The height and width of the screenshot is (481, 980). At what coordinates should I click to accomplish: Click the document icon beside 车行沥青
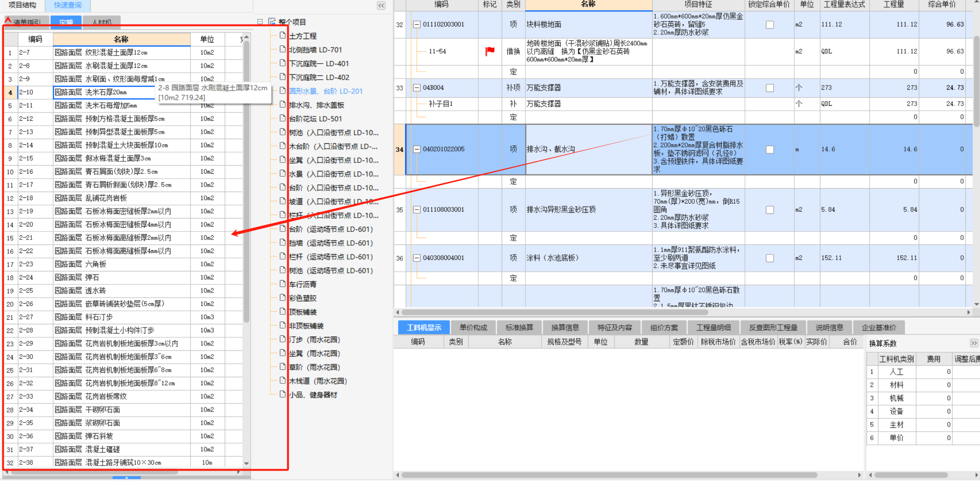(x=283, y=284)
